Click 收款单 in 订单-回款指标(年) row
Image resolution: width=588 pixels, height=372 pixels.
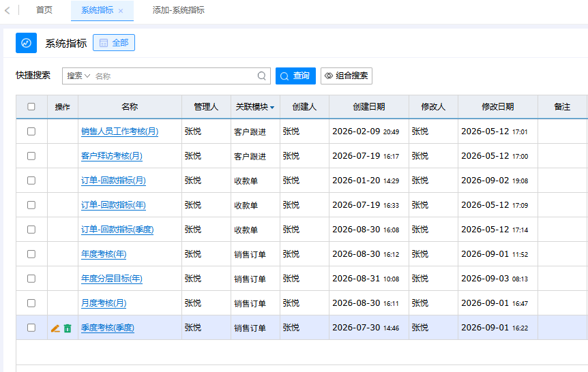pyautogui.click(x=246, y=205)
